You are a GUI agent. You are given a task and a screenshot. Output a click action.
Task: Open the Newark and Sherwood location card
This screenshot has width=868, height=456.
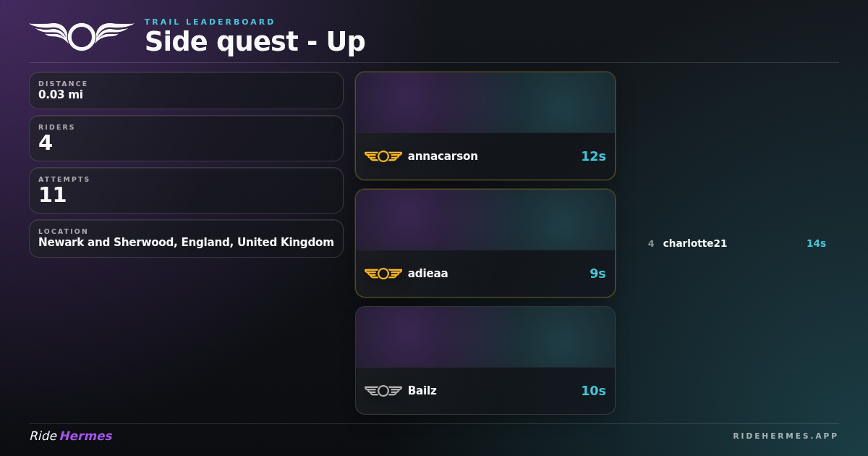(x=186, y=238)
